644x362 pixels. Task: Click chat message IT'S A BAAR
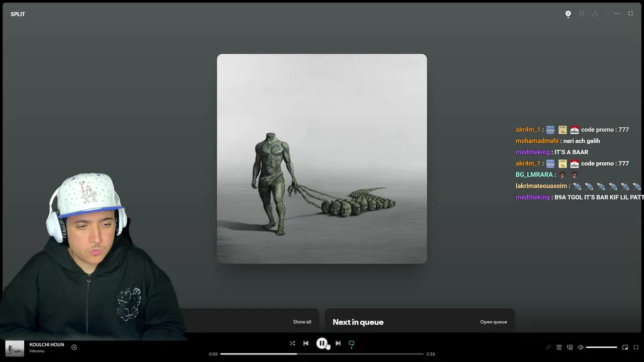(571, 152)
